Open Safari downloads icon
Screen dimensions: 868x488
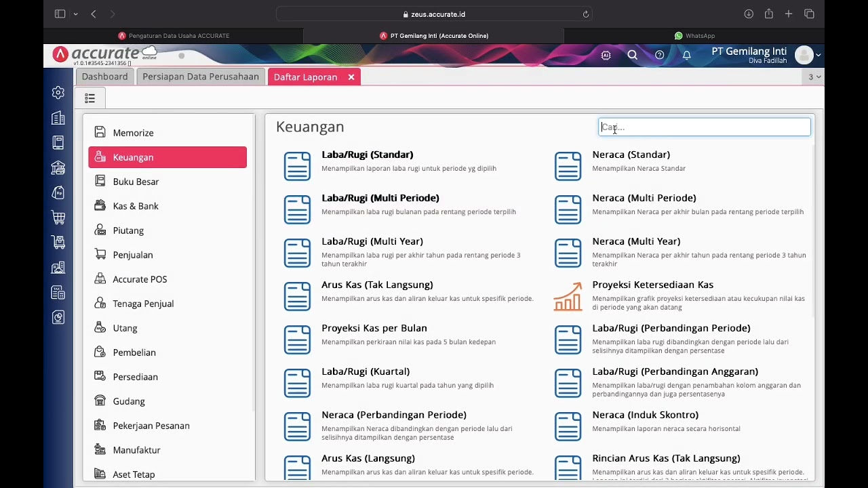749,14
